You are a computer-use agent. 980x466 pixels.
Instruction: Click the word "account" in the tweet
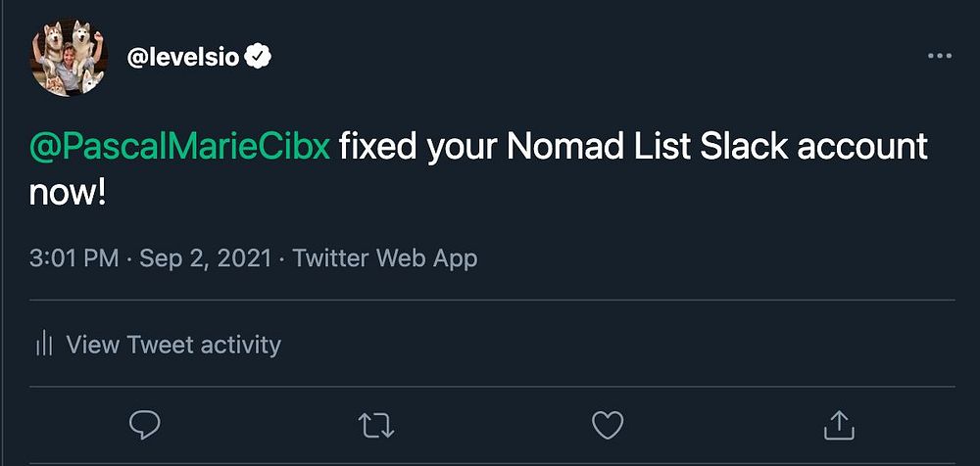[863, 149]
